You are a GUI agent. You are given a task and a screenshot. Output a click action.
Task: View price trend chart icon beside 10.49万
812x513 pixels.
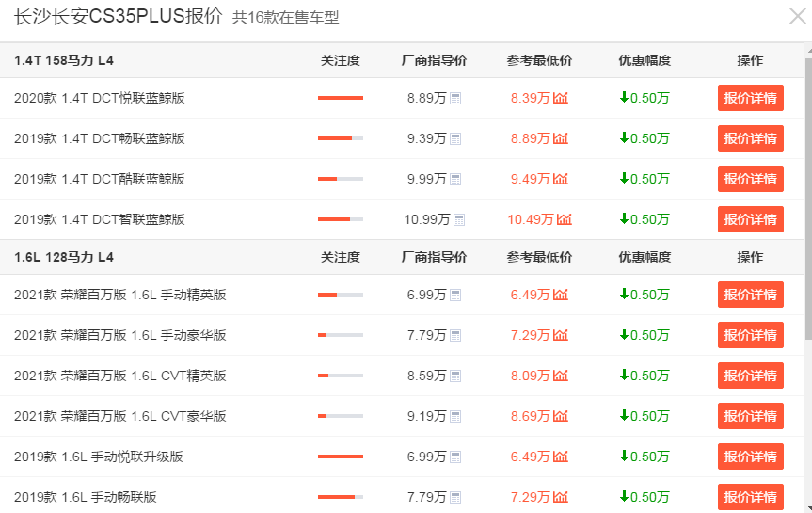click(565, 219)
